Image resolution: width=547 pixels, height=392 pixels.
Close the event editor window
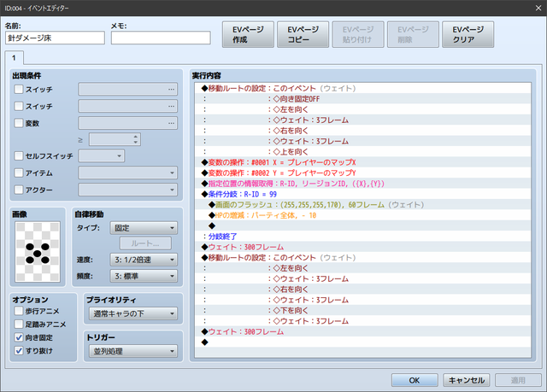click(538, 8)
